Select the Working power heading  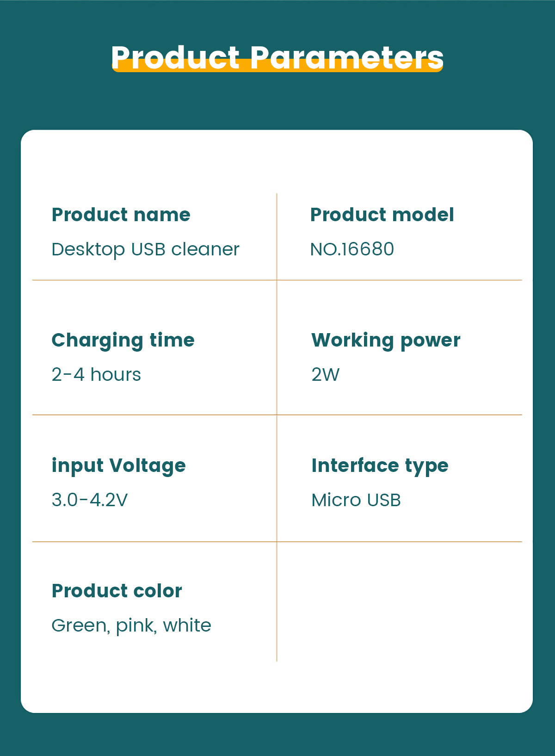click(386, 341)
